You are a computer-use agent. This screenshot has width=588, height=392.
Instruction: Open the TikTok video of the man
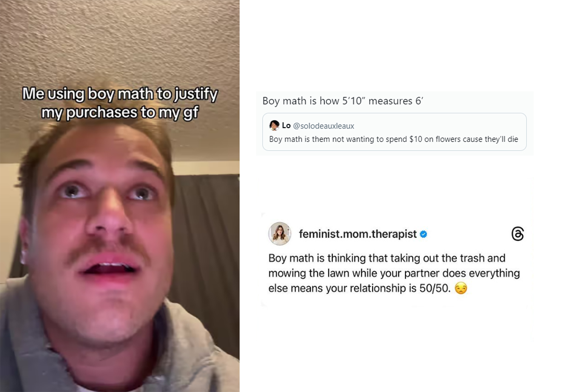pyautogui.click(x=120, y=196)
